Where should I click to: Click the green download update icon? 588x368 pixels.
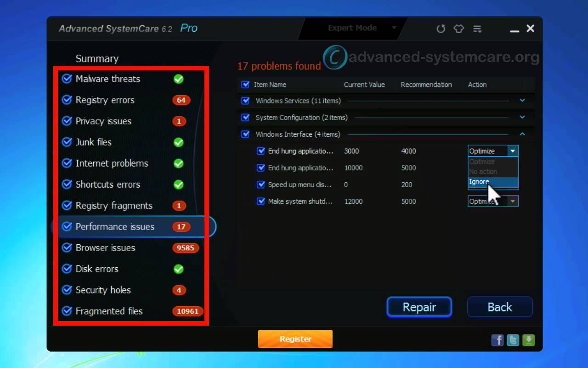click(529, 340)
